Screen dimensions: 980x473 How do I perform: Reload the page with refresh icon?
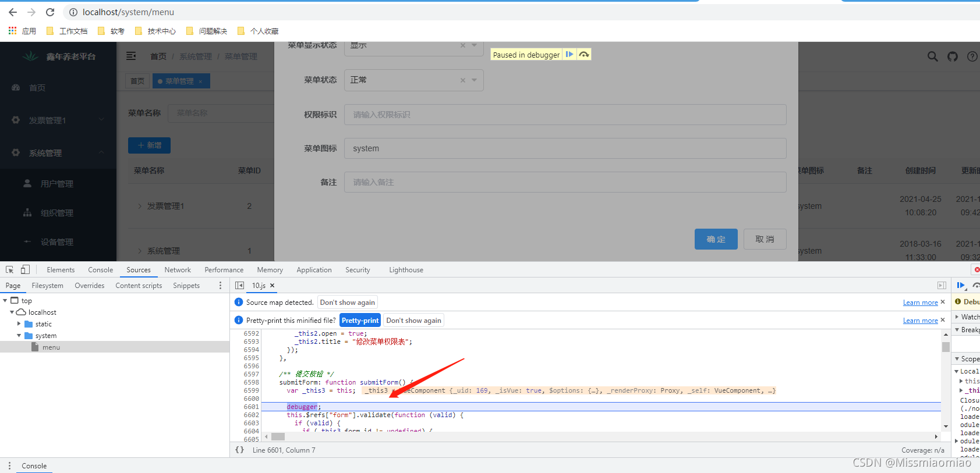[50, 12]
